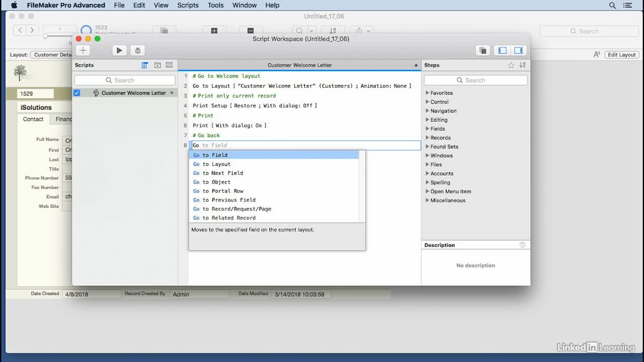Go to previous record arrow in main window
644x362 pixels.
pos(20,30)
